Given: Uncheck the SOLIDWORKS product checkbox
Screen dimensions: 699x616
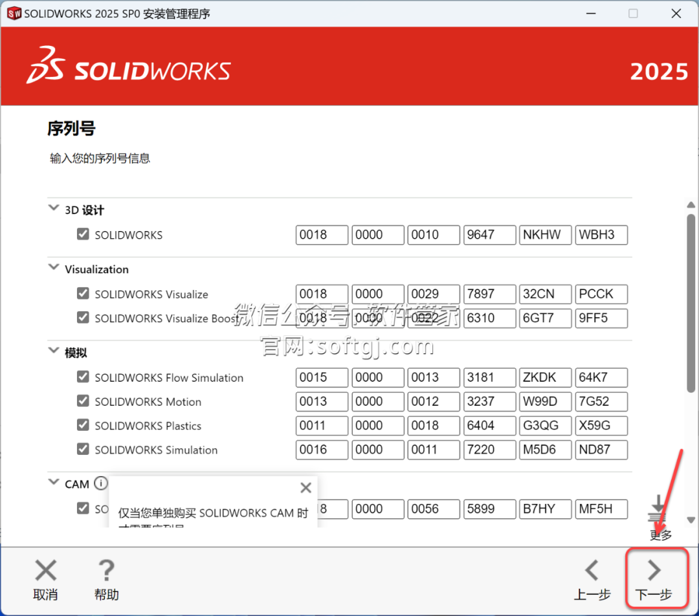Looking at the screenshot, I should tap(83, 234).
